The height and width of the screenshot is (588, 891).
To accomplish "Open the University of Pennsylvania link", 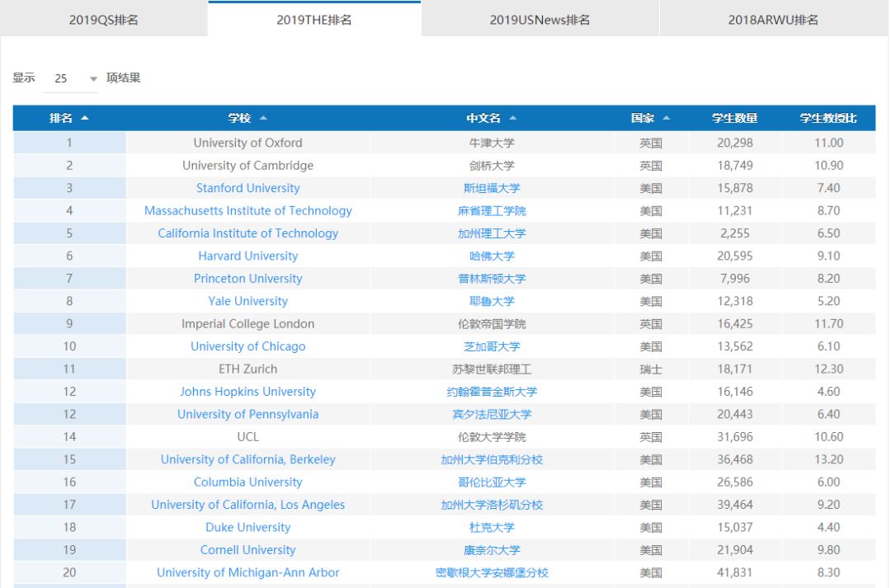I will [x=247, y=414].
